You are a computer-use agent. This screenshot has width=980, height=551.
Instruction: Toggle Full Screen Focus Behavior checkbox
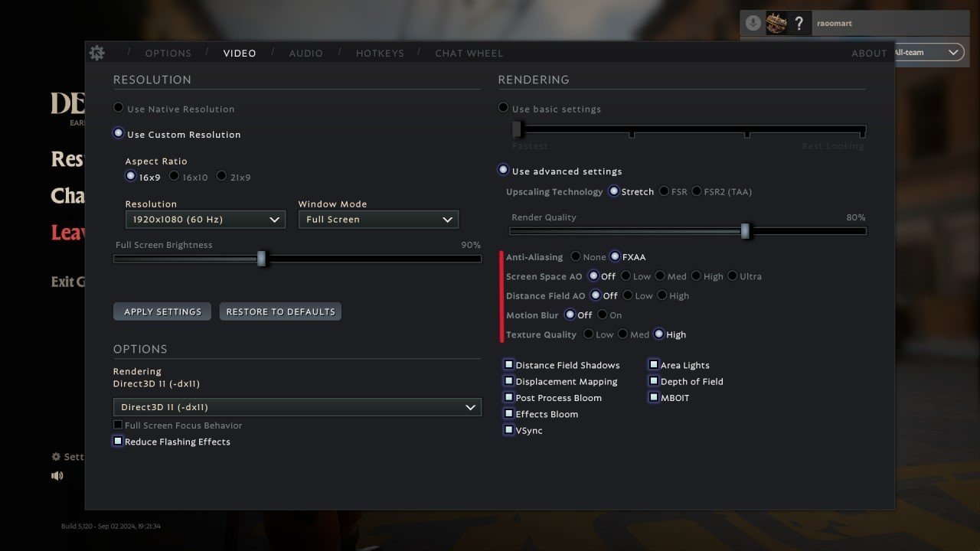(118, 425)
